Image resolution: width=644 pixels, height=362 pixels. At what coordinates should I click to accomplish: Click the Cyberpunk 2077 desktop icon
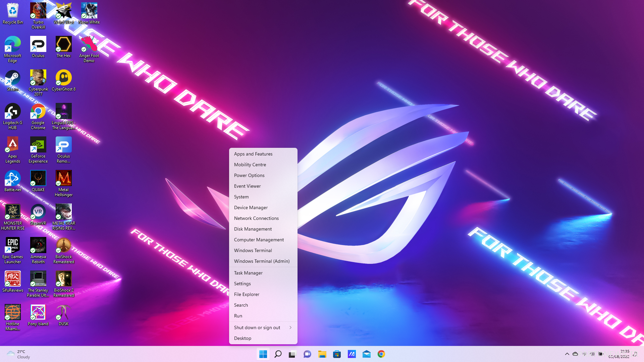point(38,80)
